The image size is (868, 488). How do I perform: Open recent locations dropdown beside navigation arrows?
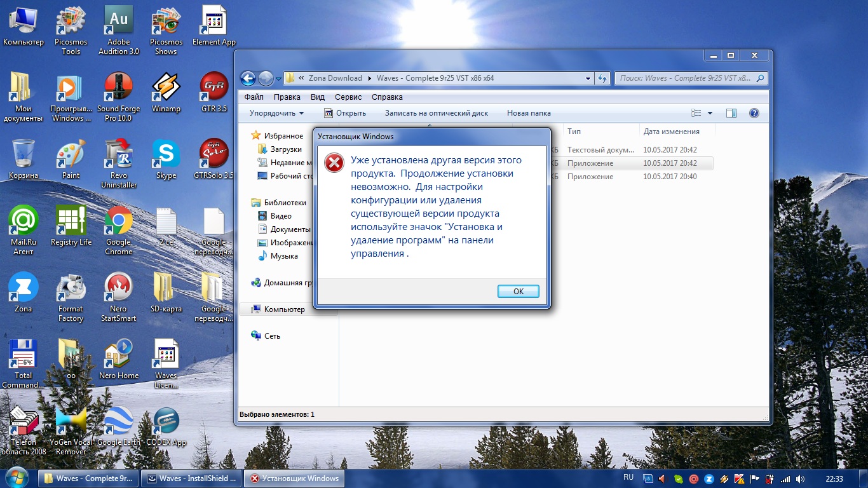278,79
